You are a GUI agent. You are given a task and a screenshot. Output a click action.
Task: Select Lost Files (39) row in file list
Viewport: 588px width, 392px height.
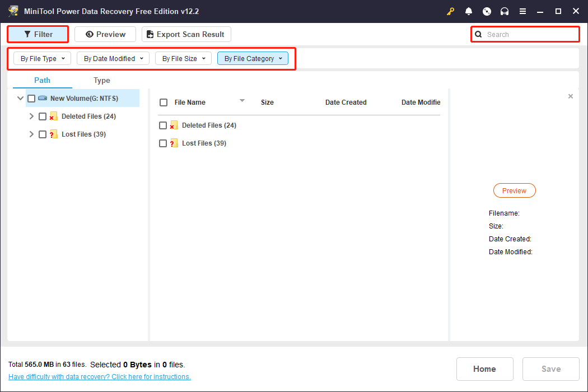click(299, 143)
